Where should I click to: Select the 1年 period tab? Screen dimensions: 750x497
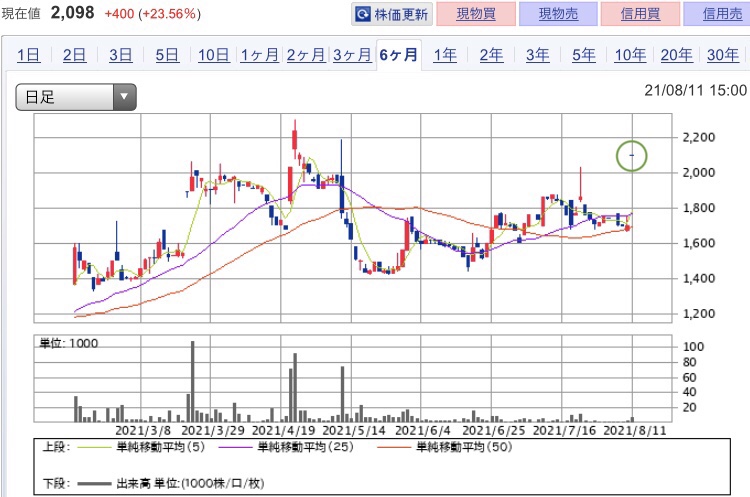(x=445, y=55)
